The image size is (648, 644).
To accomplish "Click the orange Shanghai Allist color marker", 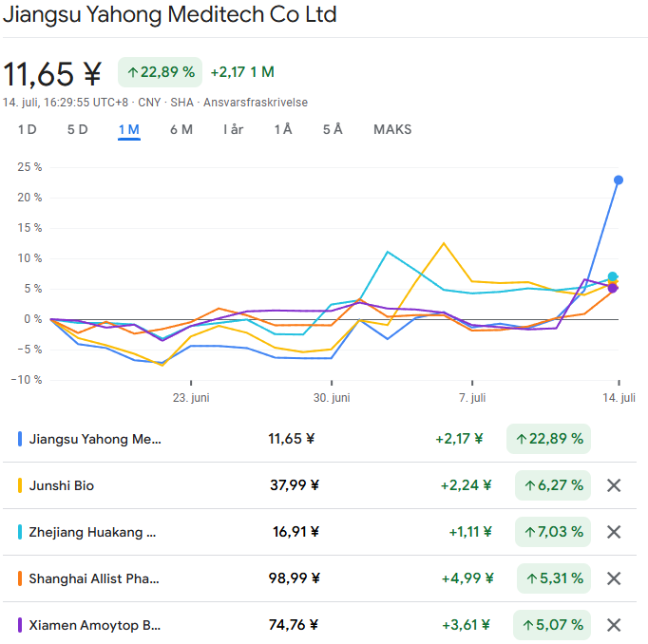I will tap(20, 578).
